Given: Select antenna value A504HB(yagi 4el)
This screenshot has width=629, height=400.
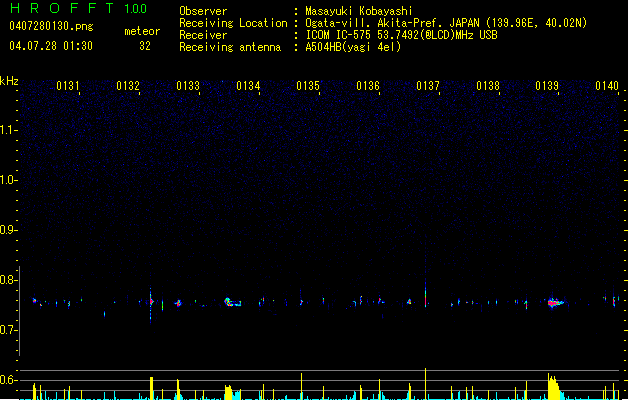Looking at the screenshot, I should (353, 47).
